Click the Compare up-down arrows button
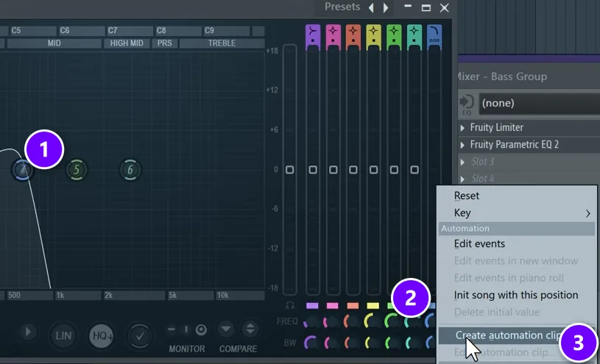This screenshot has width=600, height=364. 250,329
